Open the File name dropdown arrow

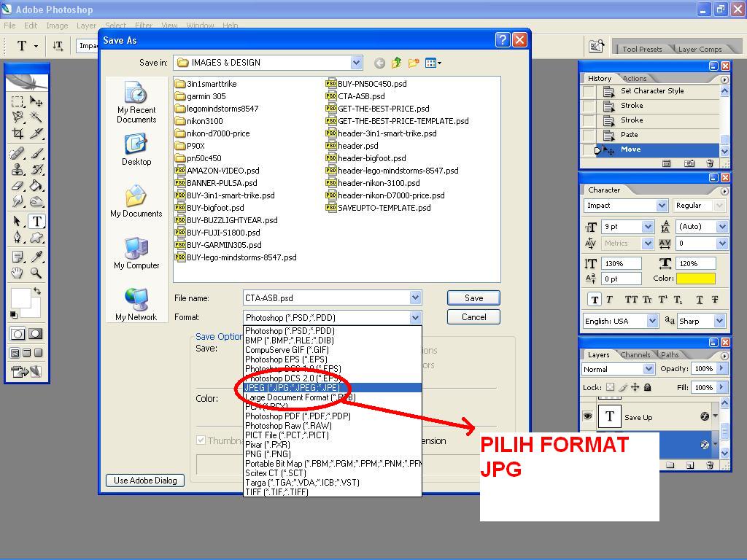415,297
